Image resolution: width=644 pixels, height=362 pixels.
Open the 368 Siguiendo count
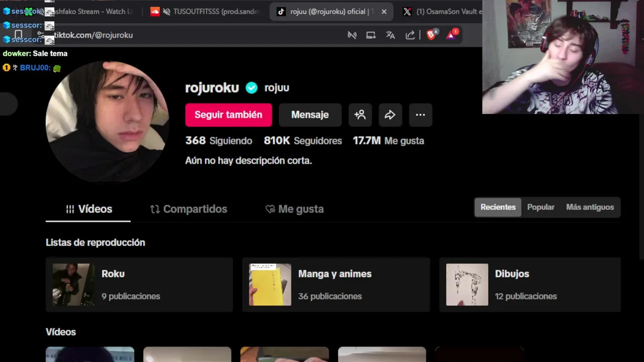(x=219, y=141)
